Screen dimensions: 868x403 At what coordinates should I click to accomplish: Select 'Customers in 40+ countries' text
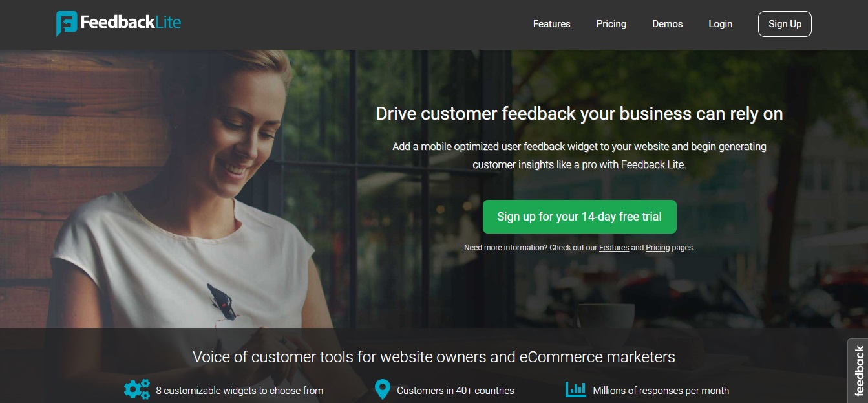(x=456, y=391)
